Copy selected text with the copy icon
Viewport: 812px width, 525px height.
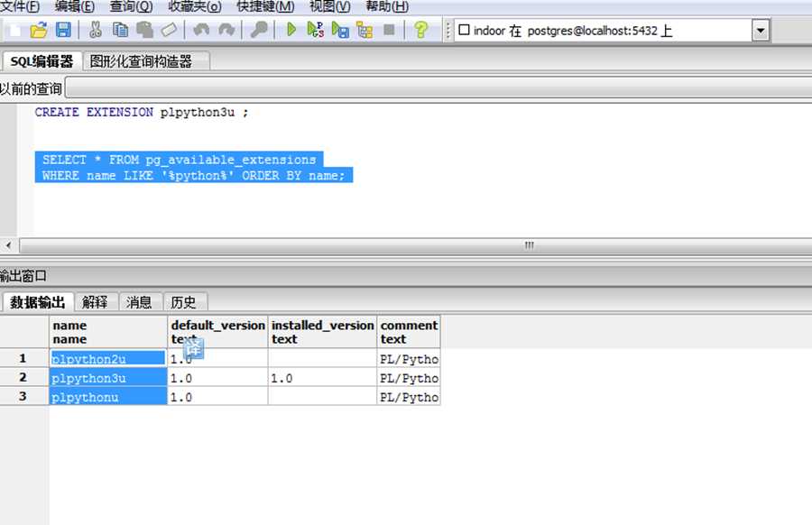pos(120,30)
